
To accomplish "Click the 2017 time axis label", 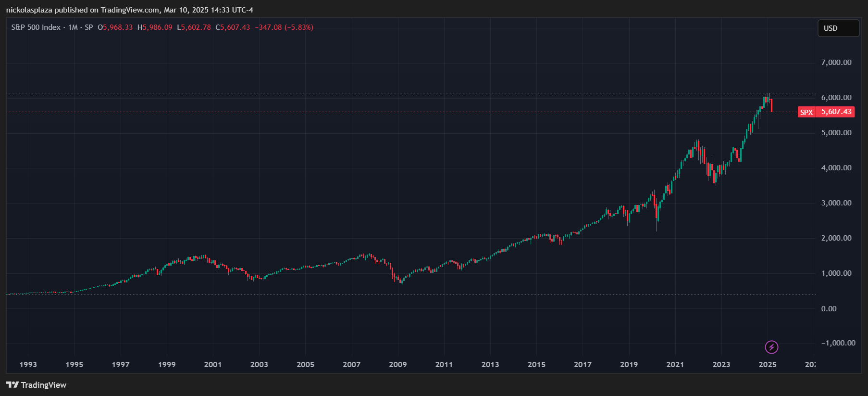I will [583, 365].
